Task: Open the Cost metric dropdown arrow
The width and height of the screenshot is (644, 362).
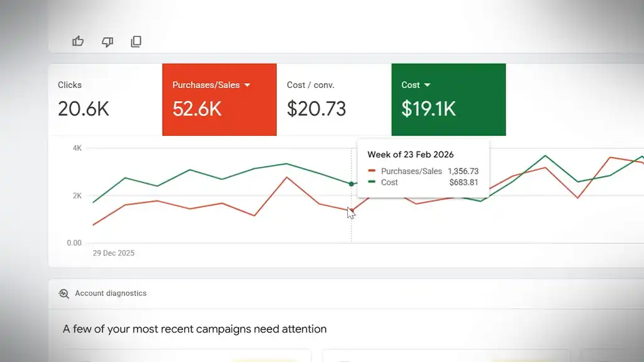Action: pyautogui.click(x=427, y=85)
